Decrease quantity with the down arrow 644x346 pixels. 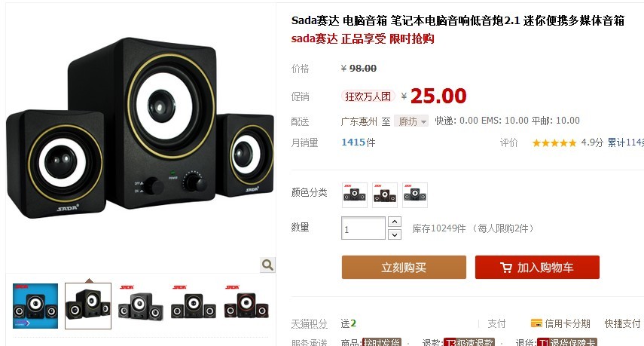tap(394, 234)
